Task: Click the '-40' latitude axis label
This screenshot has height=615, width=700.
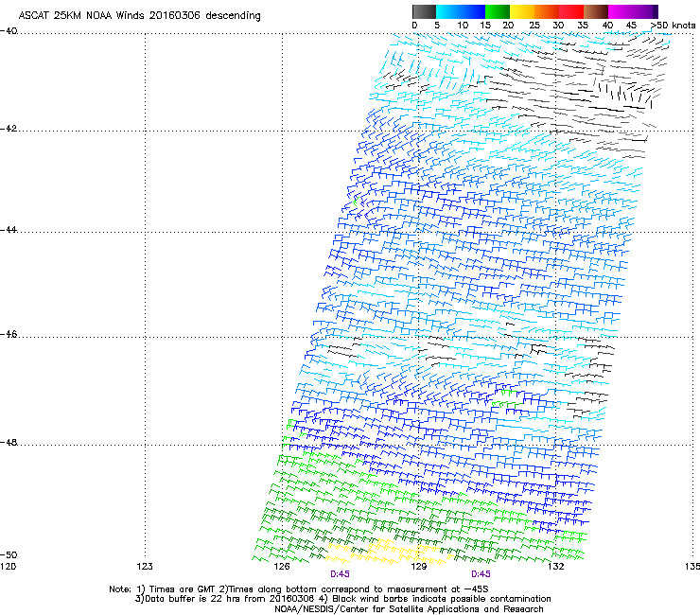Action: point(9,31)
